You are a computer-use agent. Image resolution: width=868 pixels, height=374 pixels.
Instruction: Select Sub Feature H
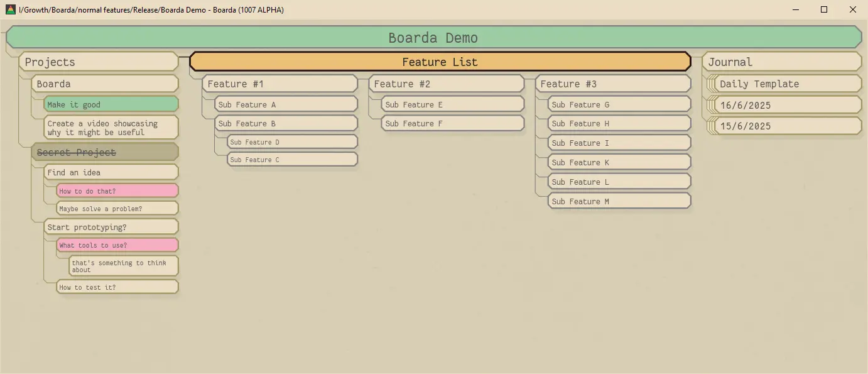click(619, 123)
